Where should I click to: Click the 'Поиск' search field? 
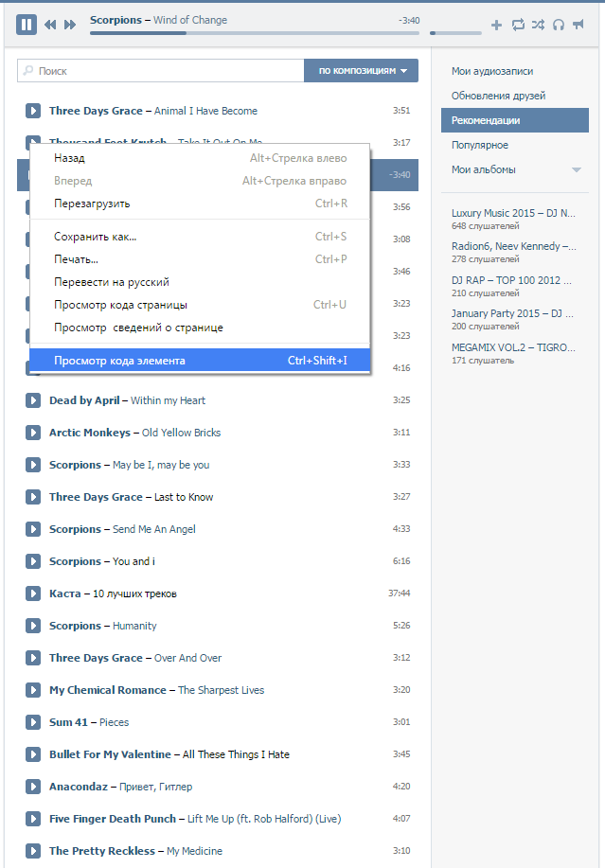(161, 71)
